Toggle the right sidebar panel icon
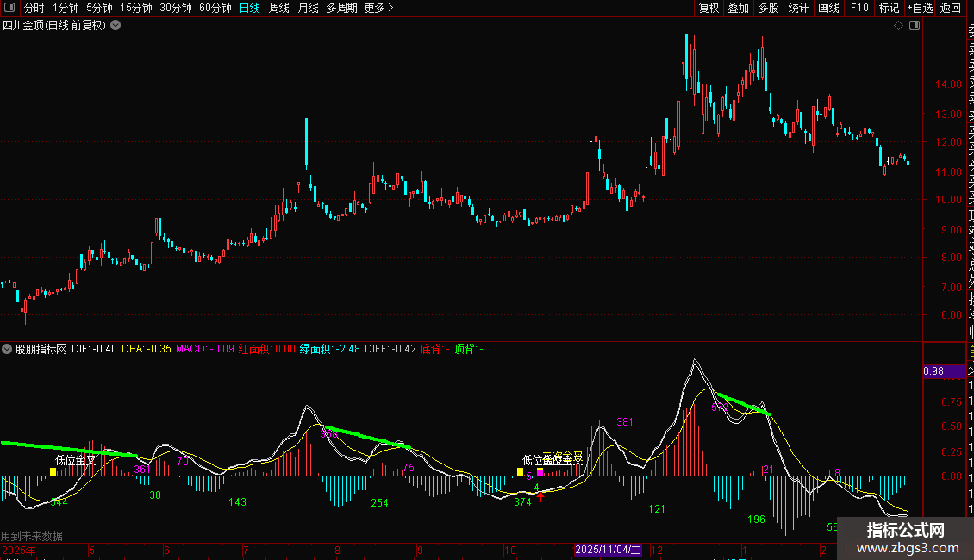974x560 pixels. [x=915, y=26]
